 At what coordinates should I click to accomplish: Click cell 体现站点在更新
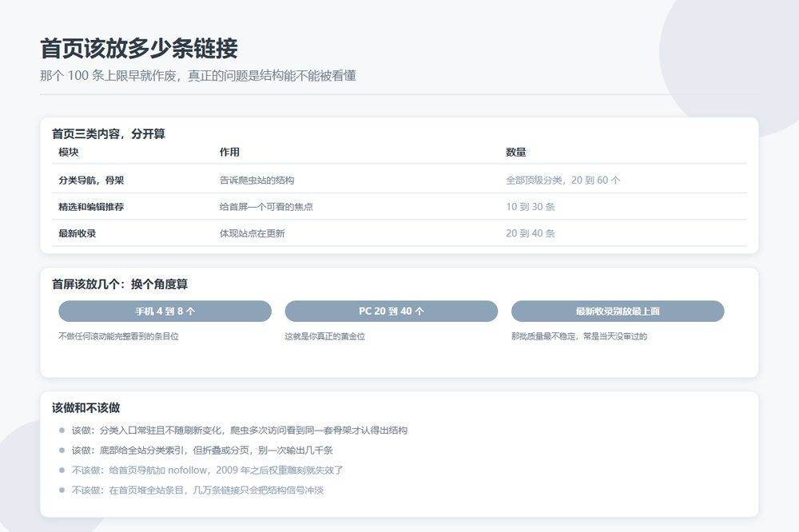[x=252, y=233]
